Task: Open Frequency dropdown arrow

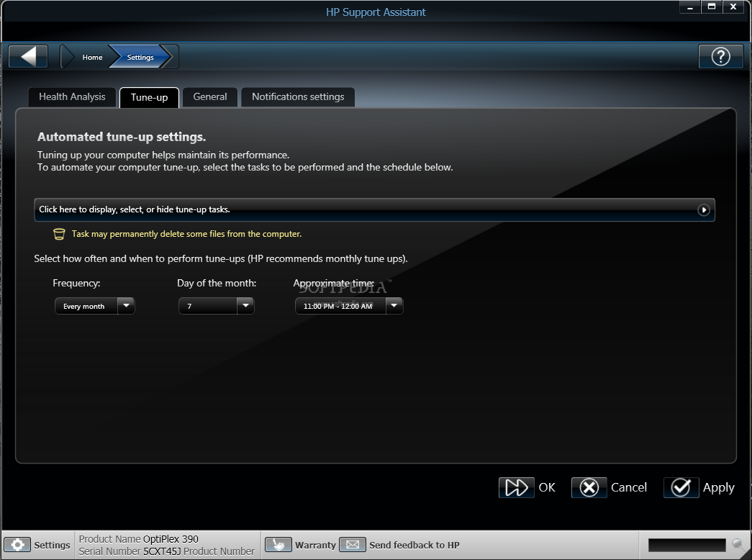Action: pyautogui.click(x=126, y=306)
